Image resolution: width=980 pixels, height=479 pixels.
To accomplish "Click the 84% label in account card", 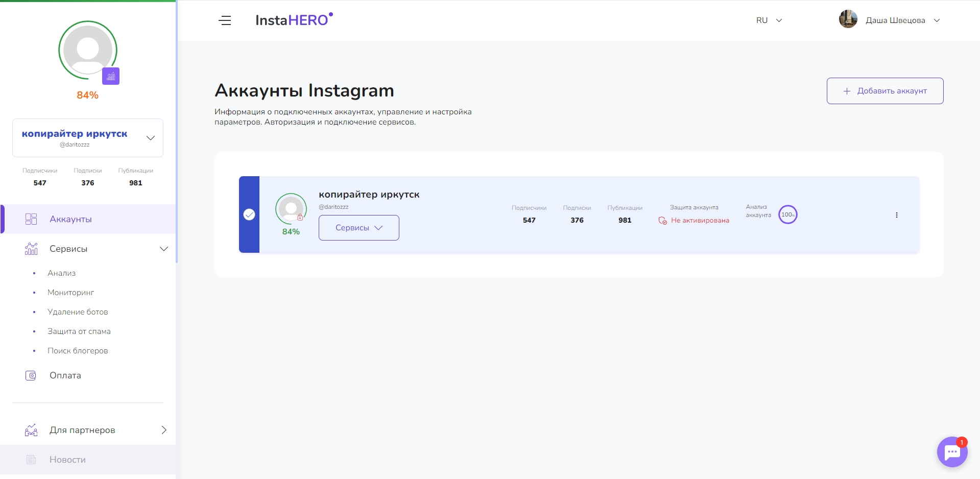I will coord(291,232).
